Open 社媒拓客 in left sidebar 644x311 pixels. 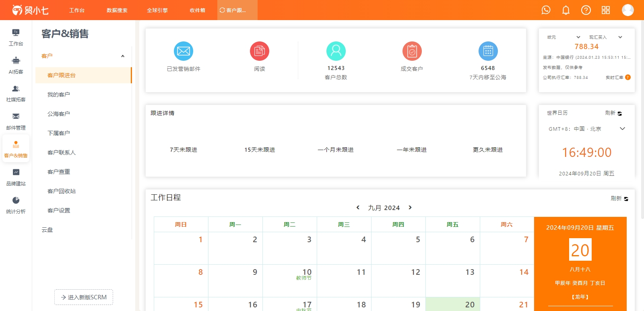pos(16,93)
